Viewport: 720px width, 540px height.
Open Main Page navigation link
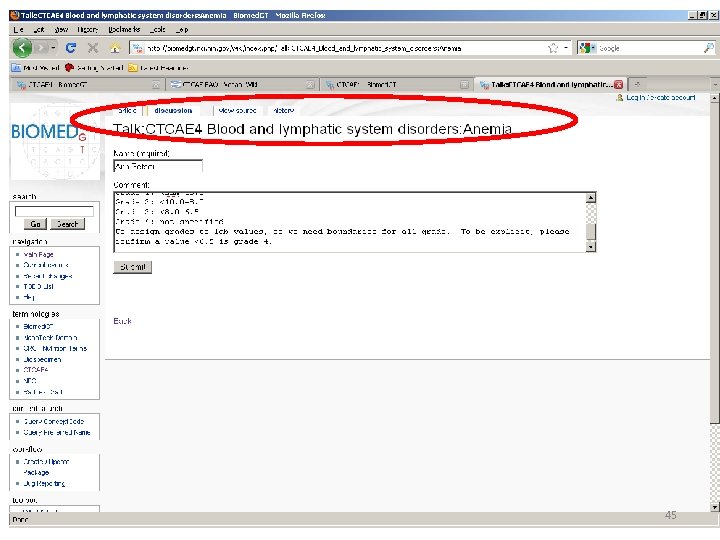tap(39, 254)
